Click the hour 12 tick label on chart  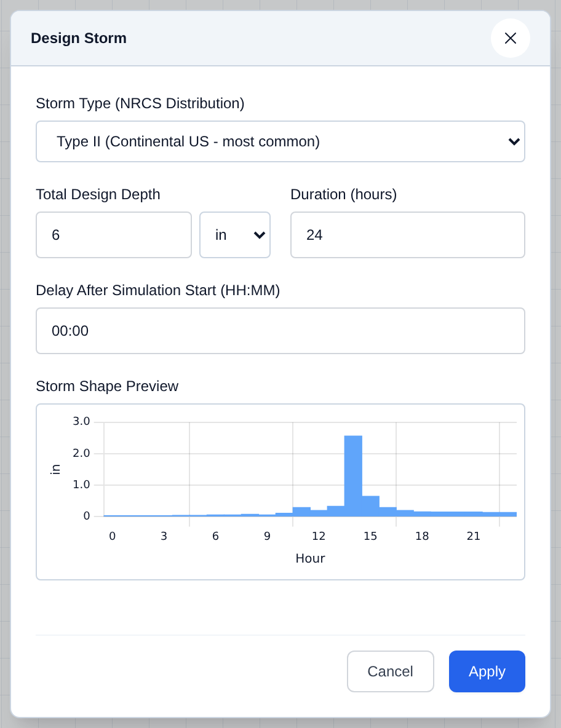click(x=319, y=536)
